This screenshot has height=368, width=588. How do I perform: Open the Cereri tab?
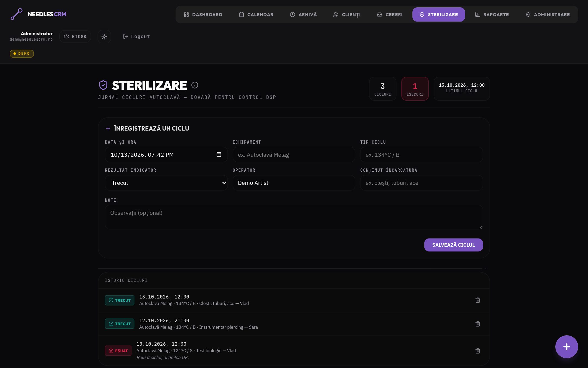[390, 14]
